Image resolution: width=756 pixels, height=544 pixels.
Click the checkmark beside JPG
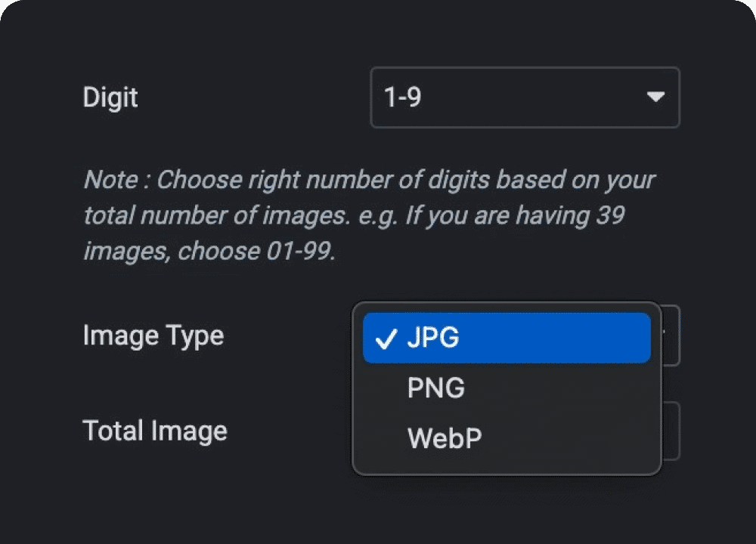pos(386,339)
